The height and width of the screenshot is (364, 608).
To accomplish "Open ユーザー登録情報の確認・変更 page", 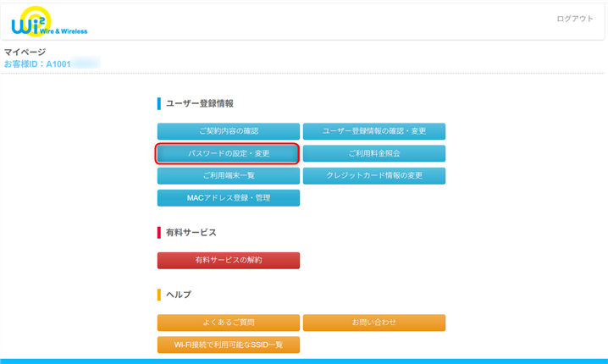I will coord(374,131).
